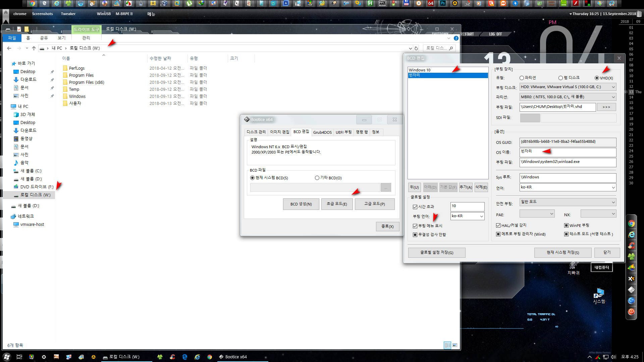
Task: Click the volume icon in system tray
Action: [613, 357]
